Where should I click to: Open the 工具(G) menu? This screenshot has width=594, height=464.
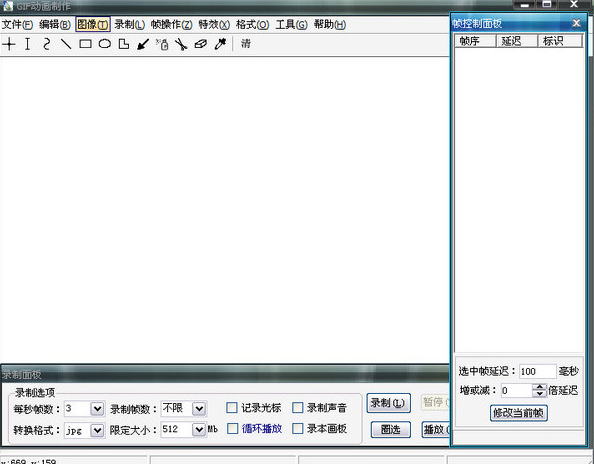click(291, 25)
